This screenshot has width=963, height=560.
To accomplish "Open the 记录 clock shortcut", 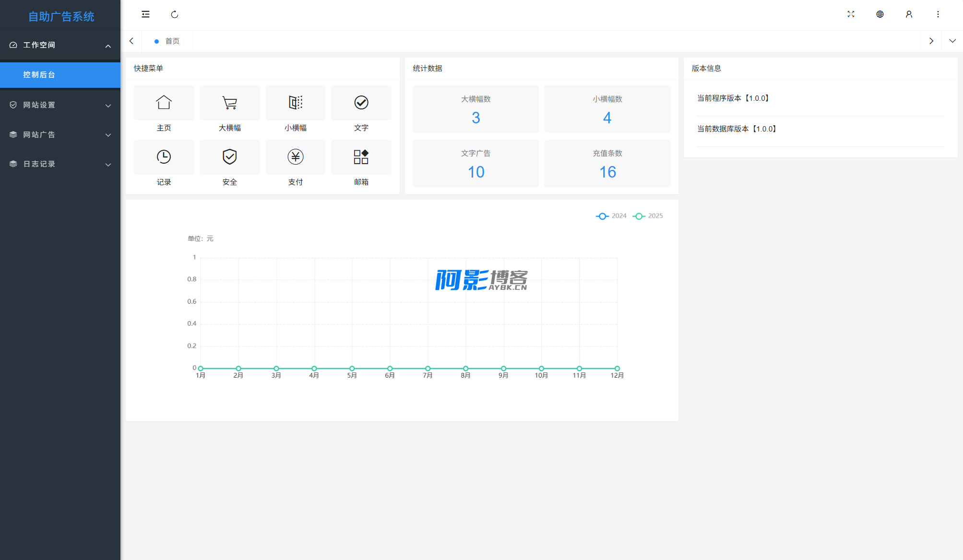I will [x=164, y=157].
